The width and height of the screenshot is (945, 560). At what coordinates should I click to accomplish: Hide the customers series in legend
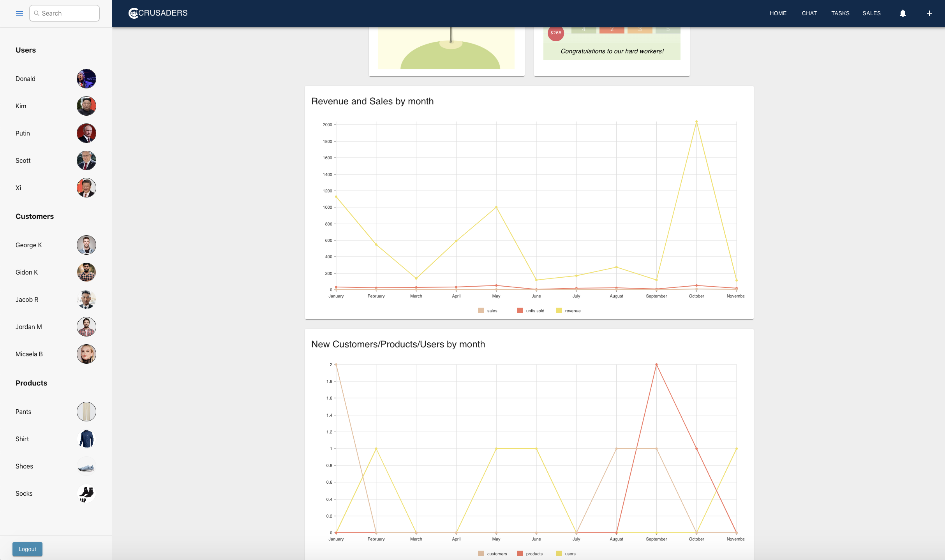(x=492, y=554)
